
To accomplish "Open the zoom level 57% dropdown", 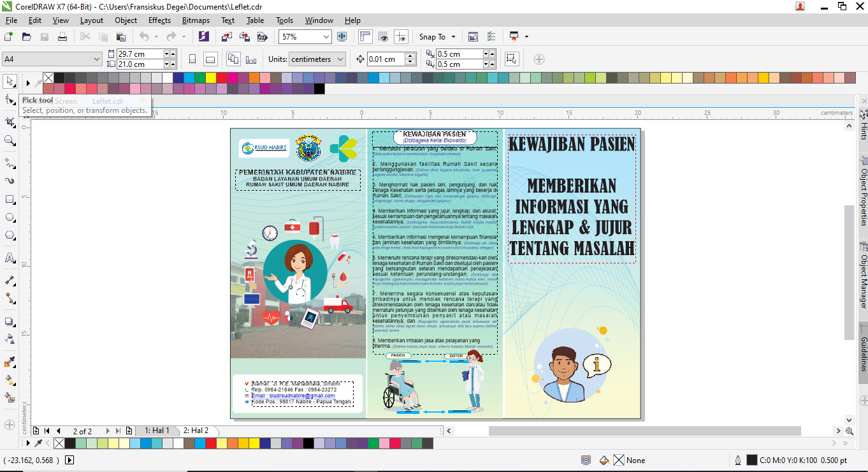I will [326, 37].
